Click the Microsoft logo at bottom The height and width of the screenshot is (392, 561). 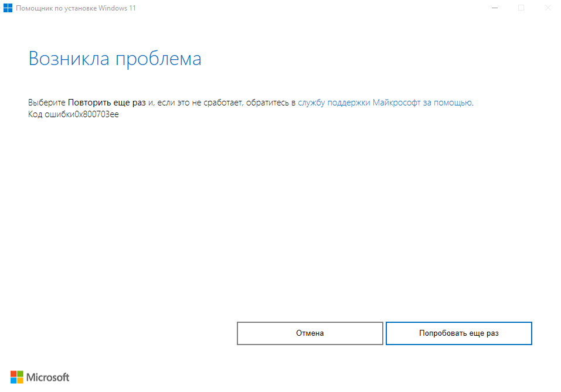[40, 377]
